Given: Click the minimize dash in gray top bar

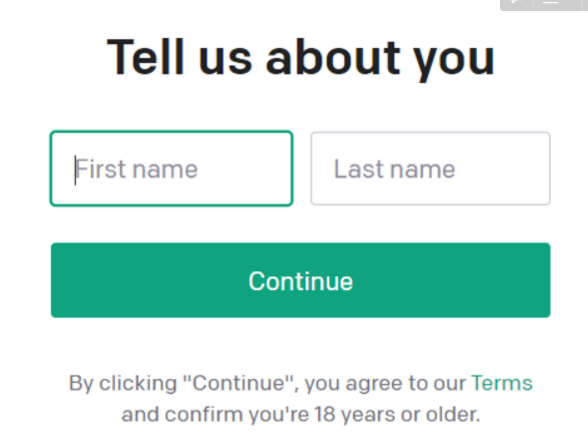Looking at the screenshot, I should coord(551,4).
